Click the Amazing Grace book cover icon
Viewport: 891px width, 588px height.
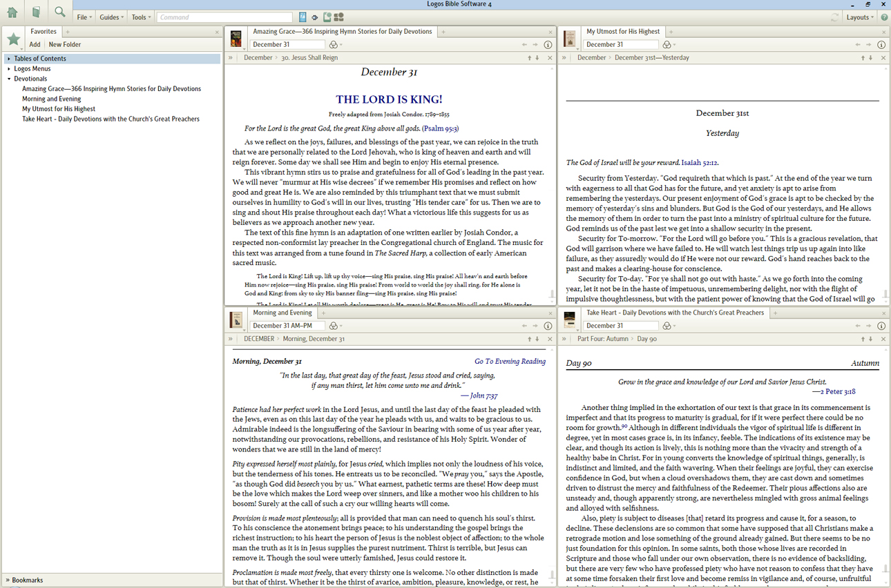click(236, 38)
